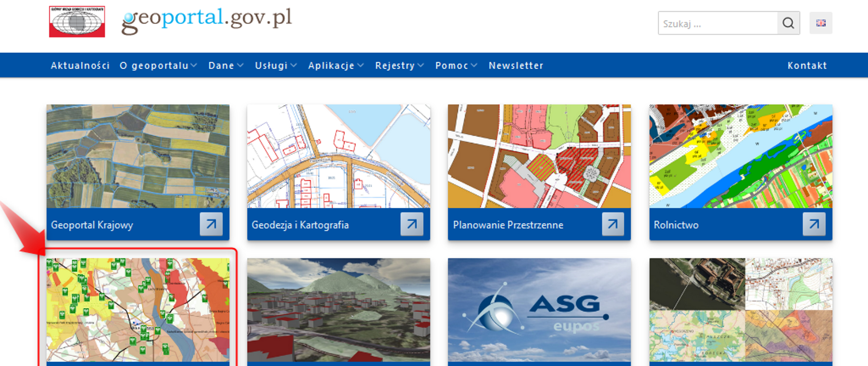Click the arrow icon on Geoportal Krajowy
The image size is (868, 366).
[211, 224]
